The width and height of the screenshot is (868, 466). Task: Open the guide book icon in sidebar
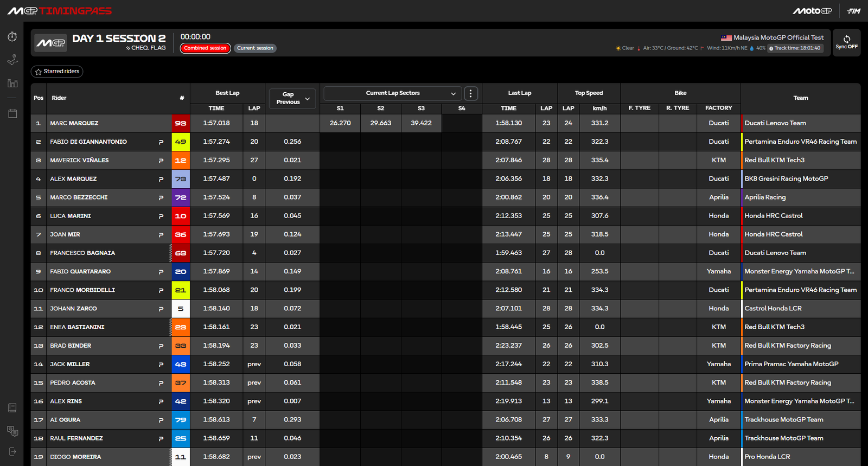point(12,408)
